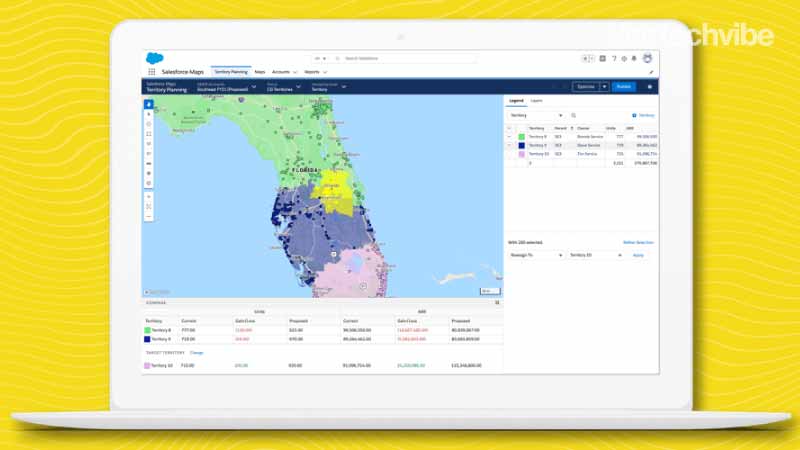The height and width of the screenshot is (450, 800).
Task: Open the notifications bell icon
Action: coord(634,59)
